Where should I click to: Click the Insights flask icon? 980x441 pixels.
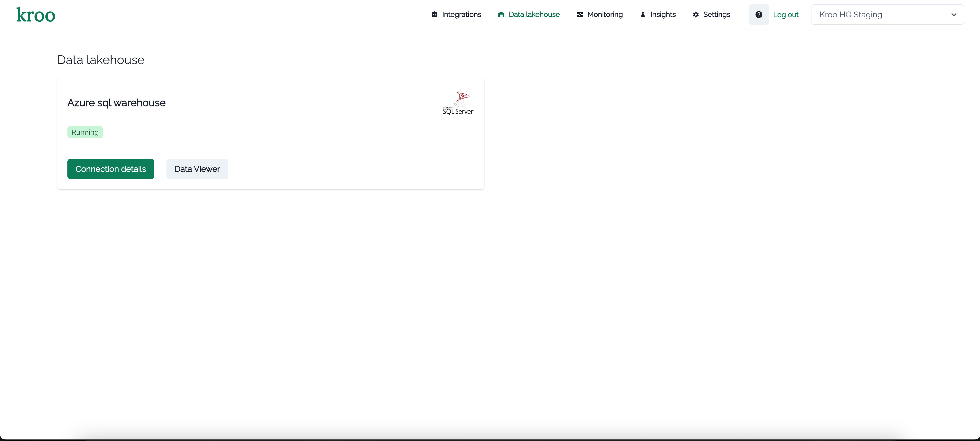pos(643,15)
